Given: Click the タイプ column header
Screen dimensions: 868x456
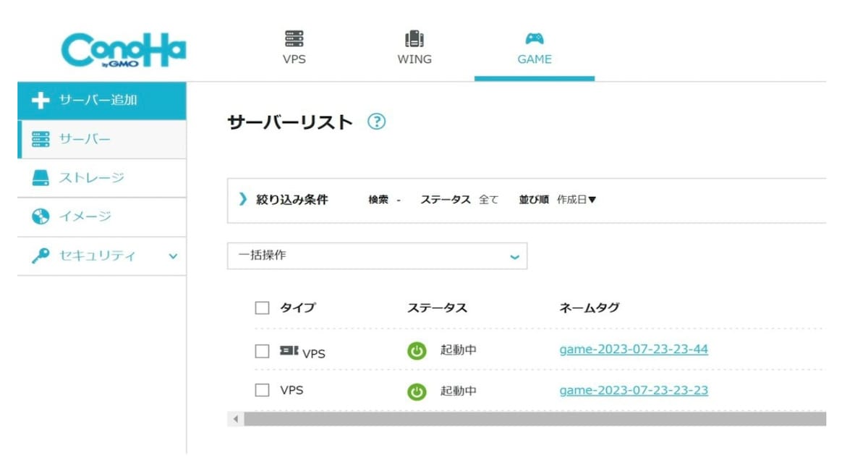Looking at the screenshot, I should [297, 308].
